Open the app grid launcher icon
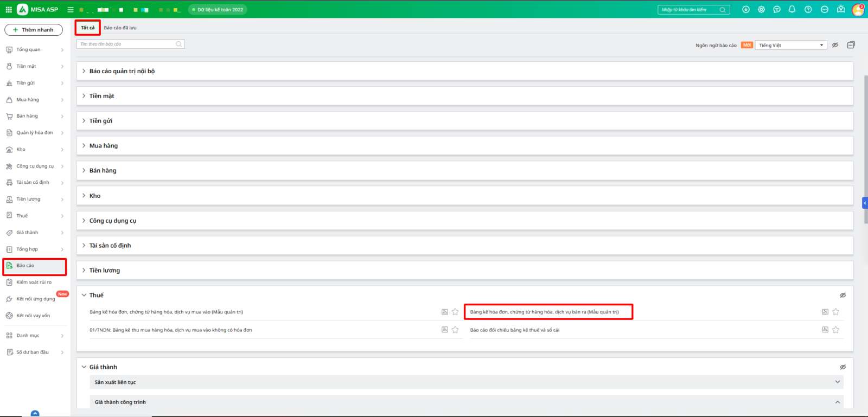The height and width of the screenshot is (417, 868). point(9,9)
